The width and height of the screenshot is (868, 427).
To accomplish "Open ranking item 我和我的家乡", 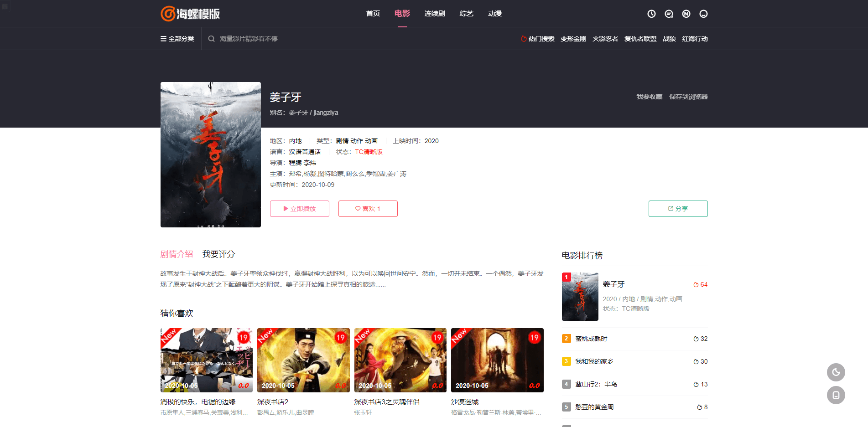I will (594, 361).
